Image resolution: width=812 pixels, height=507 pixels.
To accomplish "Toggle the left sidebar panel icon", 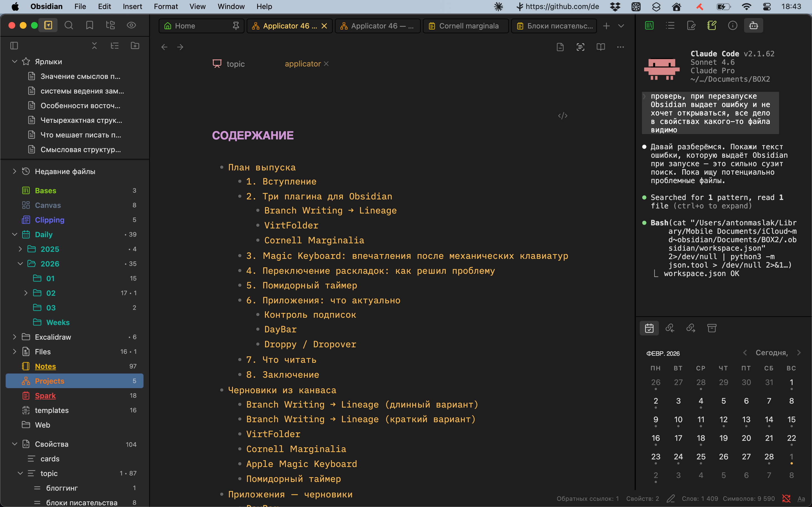I will 14,46.
